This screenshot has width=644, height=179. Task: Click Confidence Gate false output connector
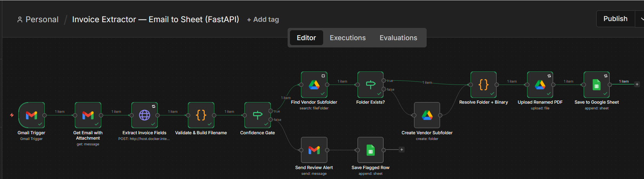pyautogui.click(x=270, y=120)
